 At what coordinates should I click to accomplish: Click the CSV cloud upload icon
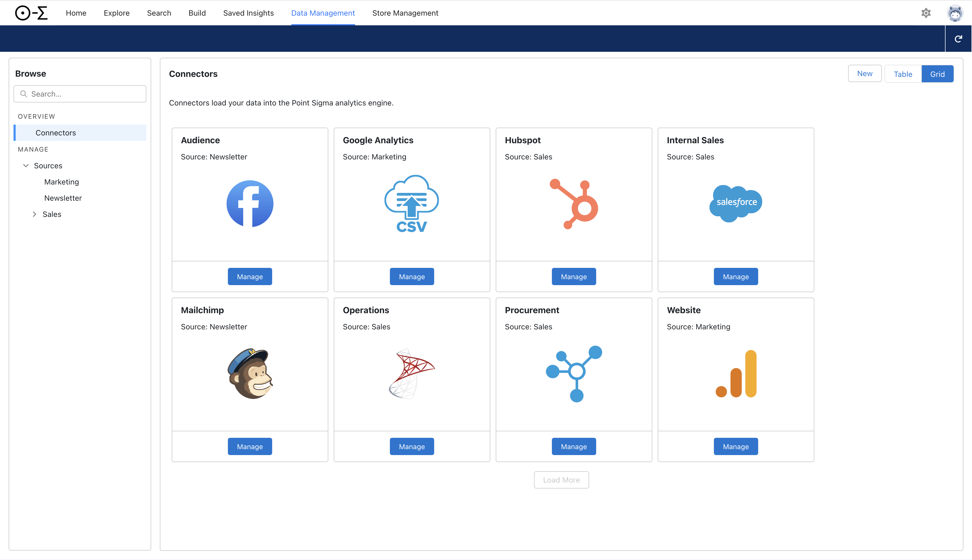pos(411,203)
